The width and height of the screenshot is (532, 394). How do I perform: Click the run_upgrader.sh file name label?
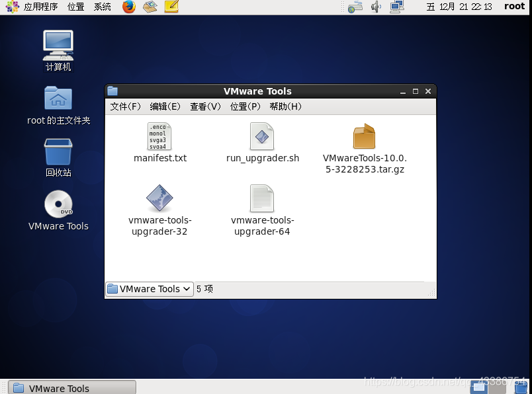[x=263, y=158]
